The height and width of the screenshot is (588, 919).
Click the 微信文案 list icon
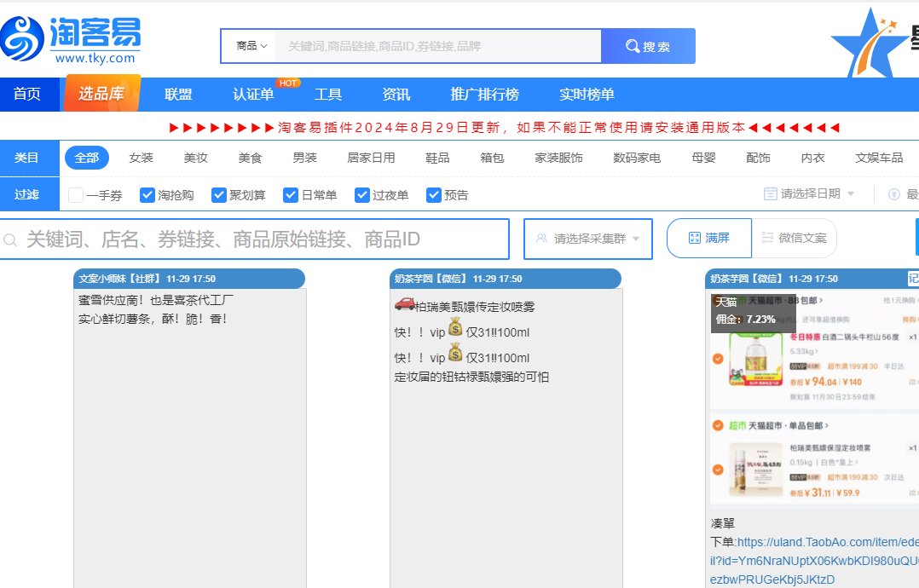pyautogui.click(x=767, y=238)
